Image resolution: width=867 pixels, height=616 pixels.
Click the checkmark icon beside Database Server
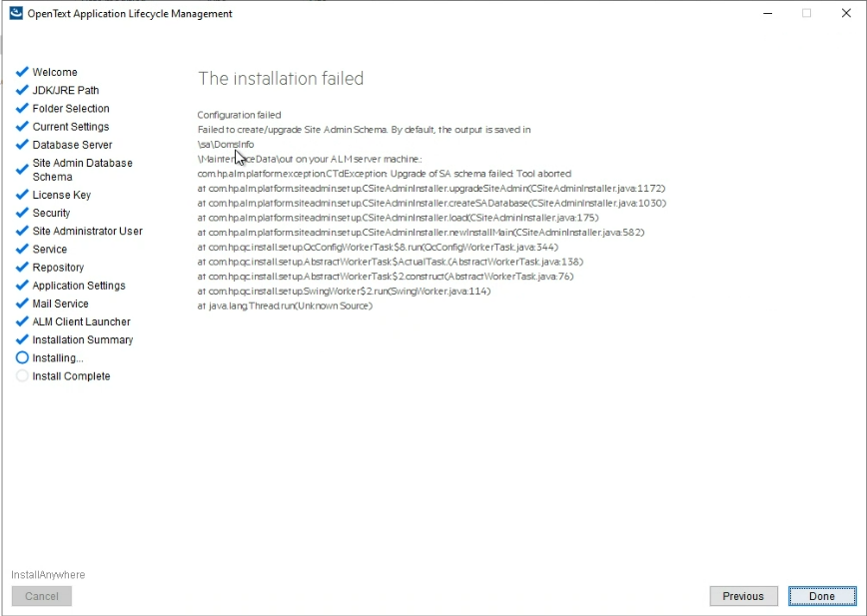tap(23, 145)
